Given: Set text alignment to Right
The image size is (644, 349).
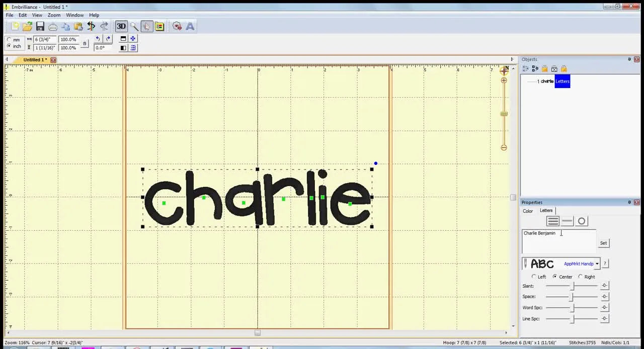Looking at the screenshot, I should pos(581,277).
